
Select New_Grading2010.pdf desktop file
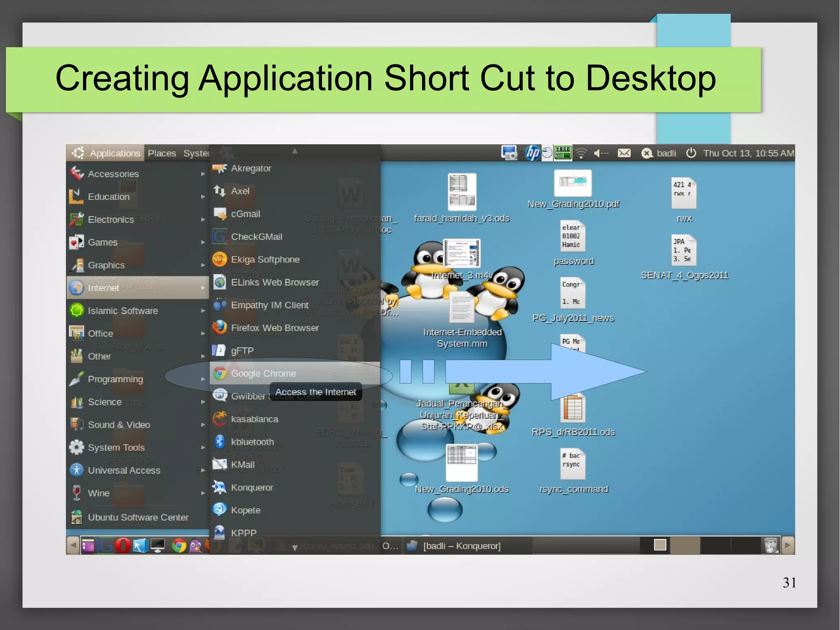point(573,190)
